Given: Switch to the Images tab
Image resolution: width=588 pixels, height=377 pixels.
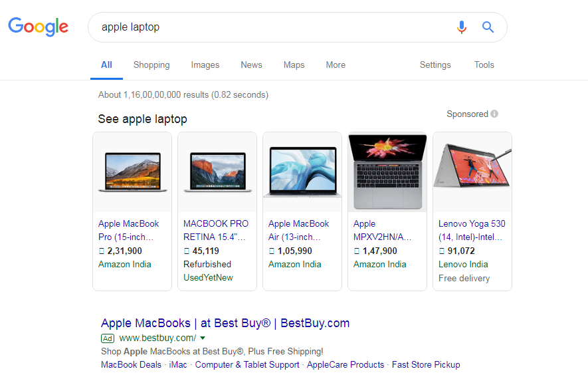Looking at the screenshot, I should coord(205,64).
